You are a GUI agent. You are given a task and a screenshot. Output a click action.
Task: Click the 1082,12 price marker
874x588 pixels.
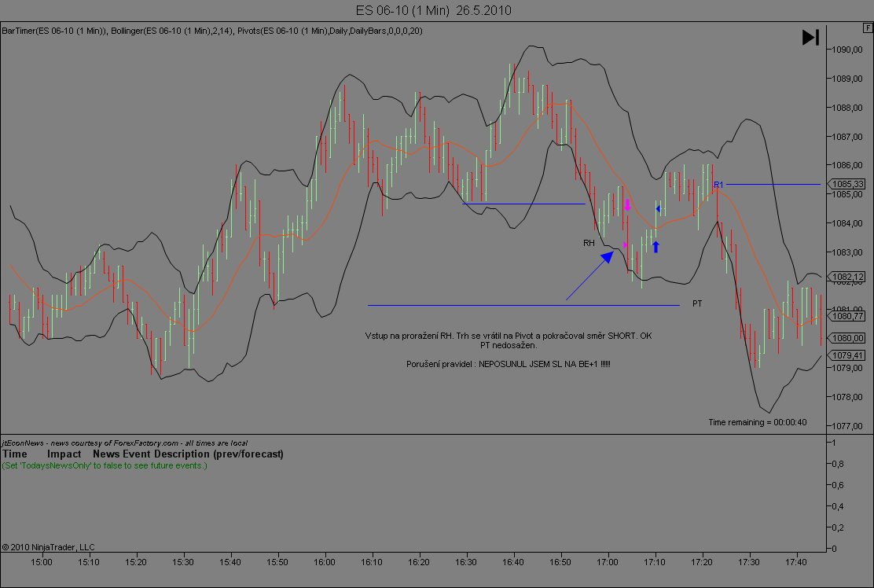pos(845,277)
